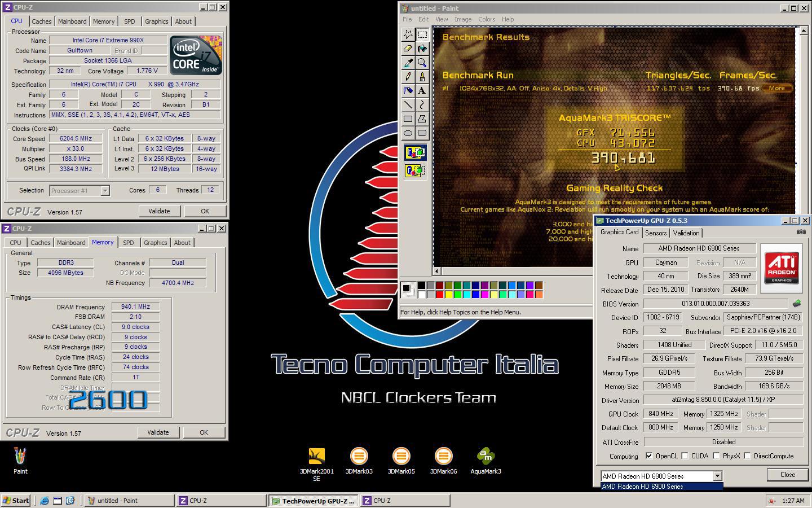Choose the Eraser tool in Paint
The image size is (812, 508).
point(408,49)
